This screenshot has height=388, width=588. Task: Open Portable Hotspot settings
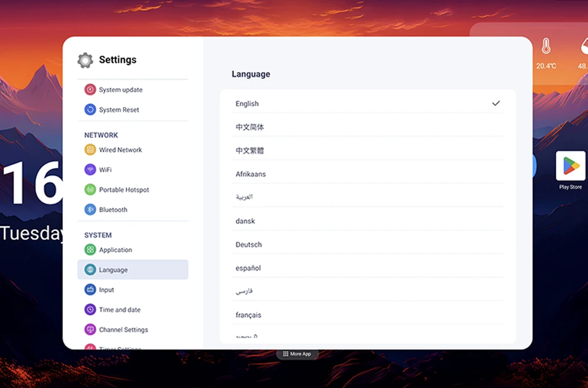(133, 190)
